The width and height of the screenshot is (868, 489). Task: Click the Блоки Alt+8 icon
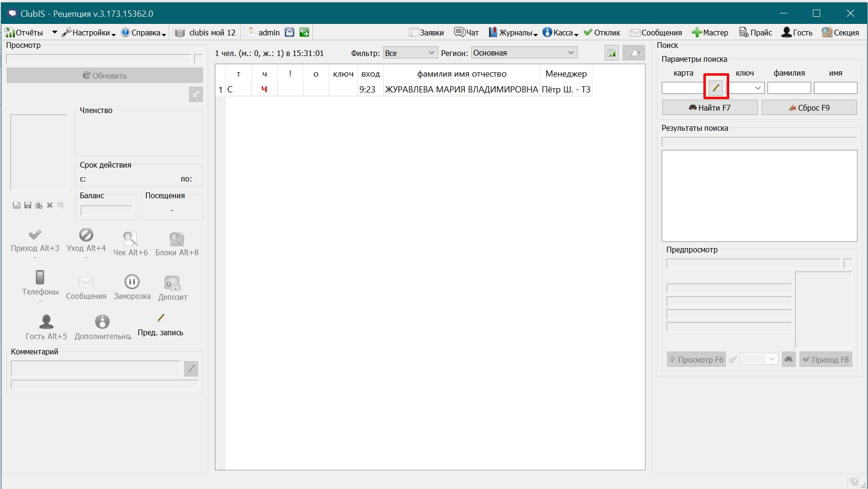[x=177, y=239]
